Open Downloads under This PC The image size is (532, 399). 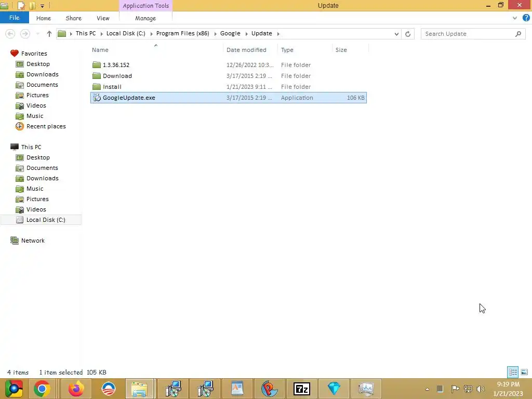pos(43,178)
